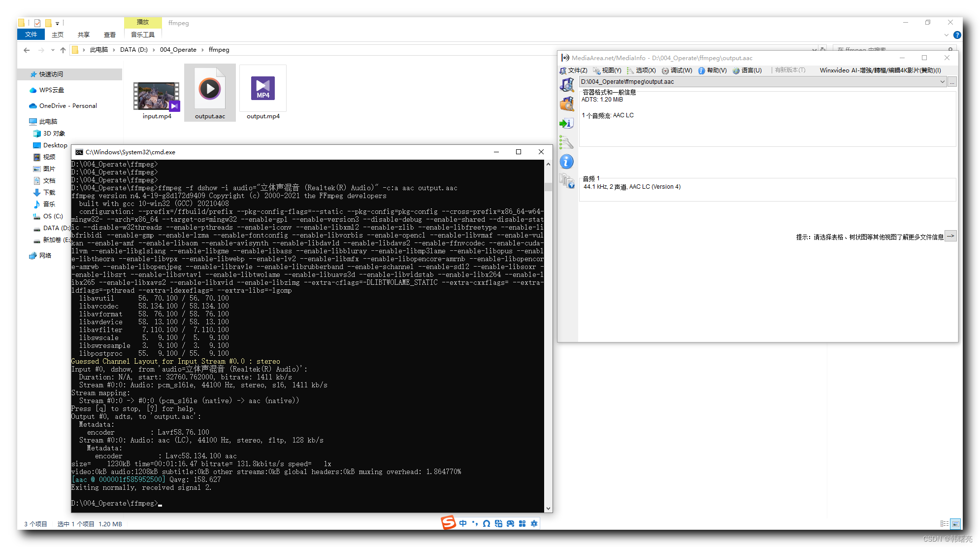Screen dimensions: 980x547
Task: Open 3D 对象 folder in sidebar
Action: (49, 134)
